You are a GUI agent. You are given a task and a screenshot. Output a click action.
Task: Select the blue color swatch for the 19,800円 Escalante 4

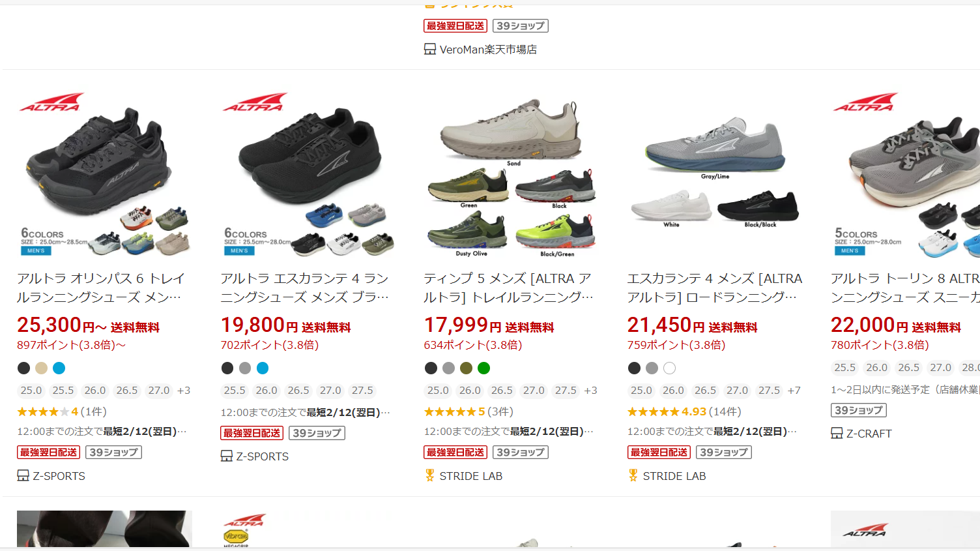[263, 368]
